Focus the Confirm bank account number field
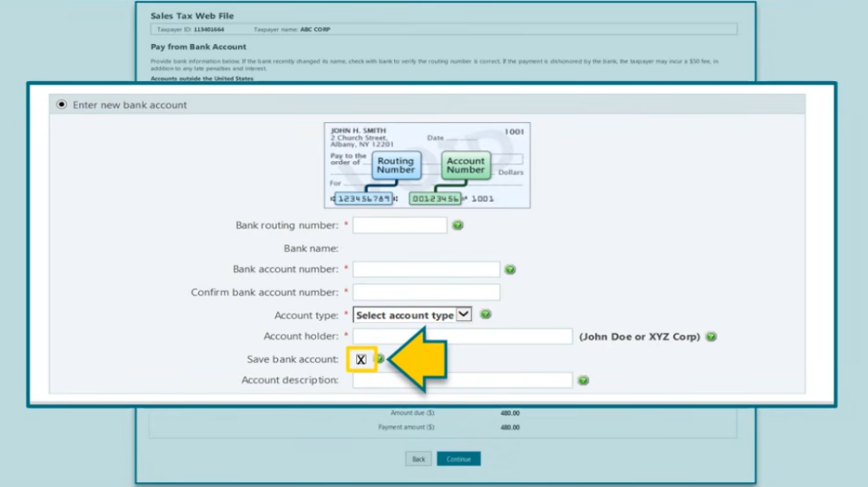Viewport: 868px width, 487px height. click(426, 292)
